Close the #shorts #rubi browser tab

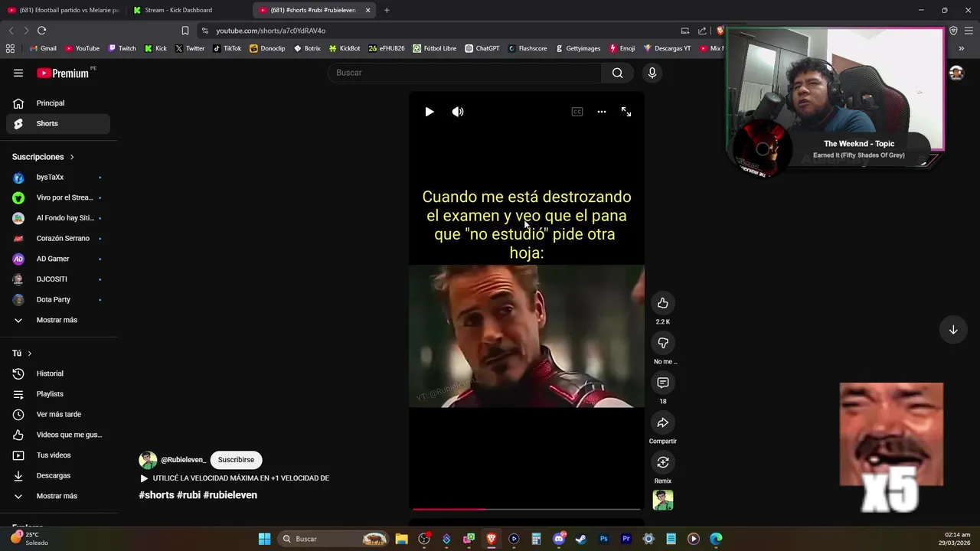367,10
